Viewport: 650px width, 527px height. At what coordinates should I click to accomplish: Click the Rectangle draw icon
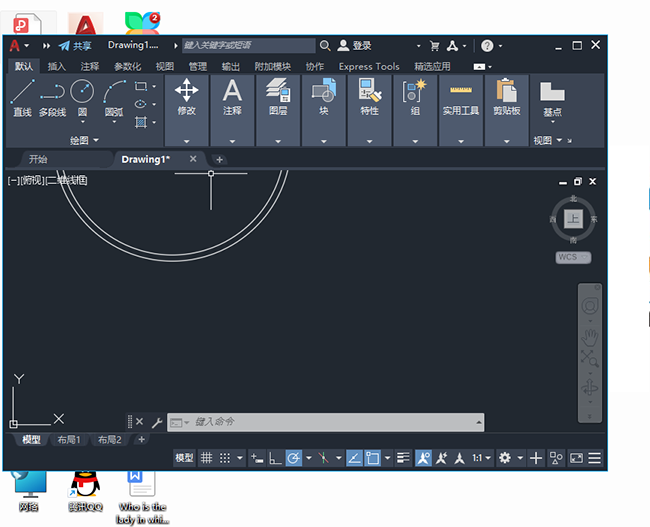pos(141,86)
